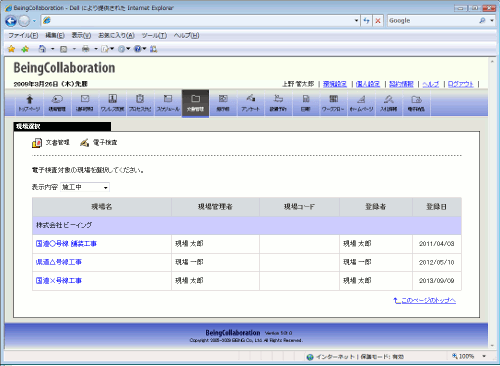Image resolution: width=500 pixels, height=366 pixels.
Task: Open the お気に入り(A) menu
Action: [x=116, y=35]
